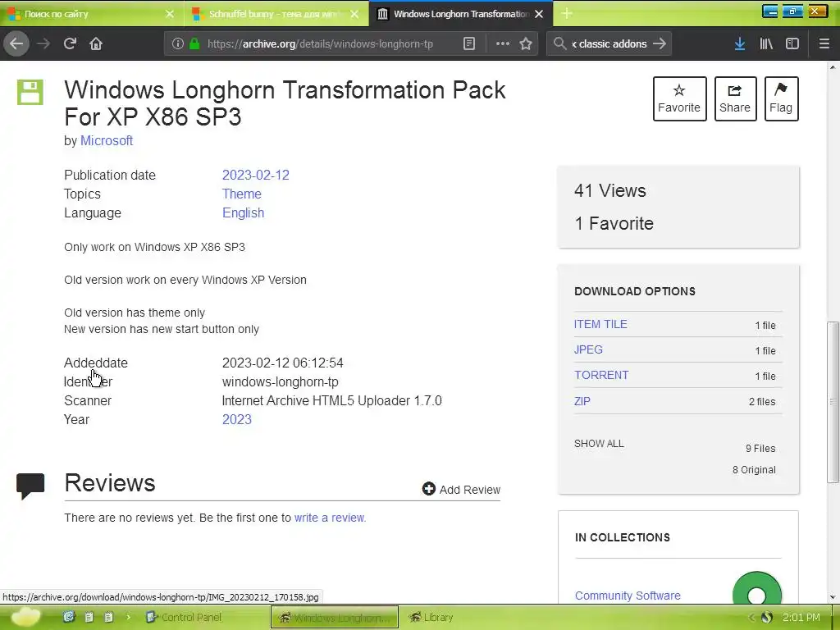Open the downloads panel

740,43
